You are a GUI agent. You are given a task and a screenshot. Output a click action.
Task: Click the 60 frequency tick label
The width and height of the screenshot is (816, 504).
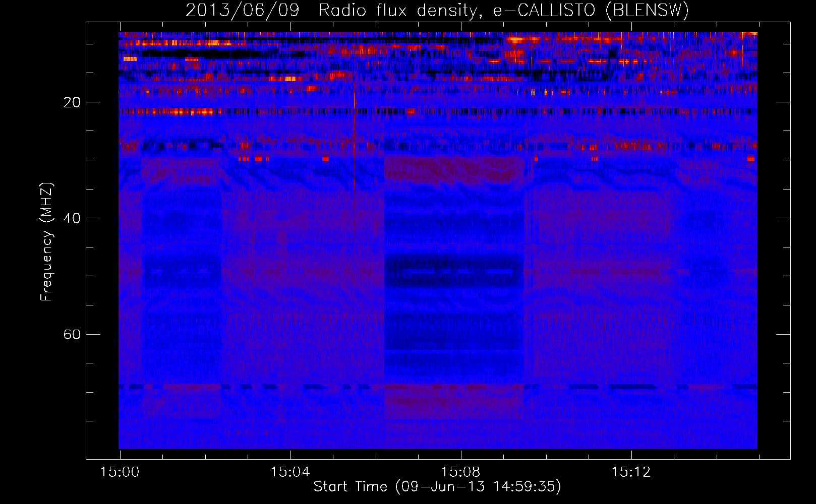coord(72,334)
